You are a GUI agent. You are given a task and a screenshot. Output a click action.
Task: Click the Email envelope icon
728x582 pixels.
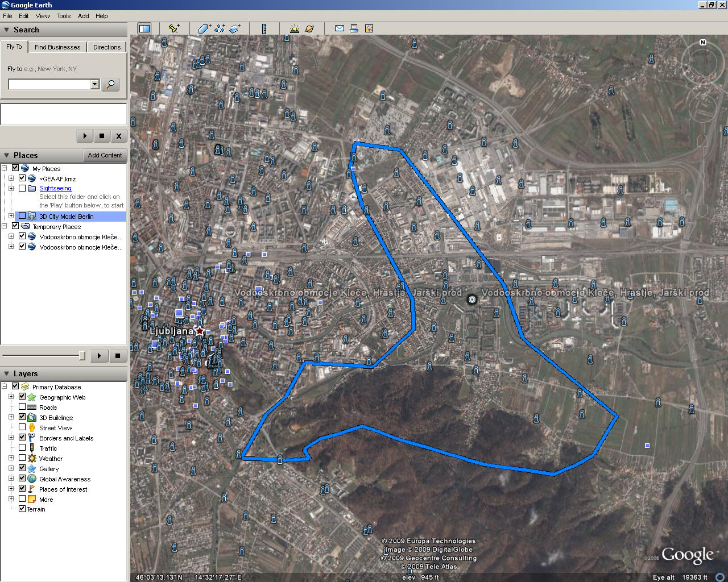(340, 28)
